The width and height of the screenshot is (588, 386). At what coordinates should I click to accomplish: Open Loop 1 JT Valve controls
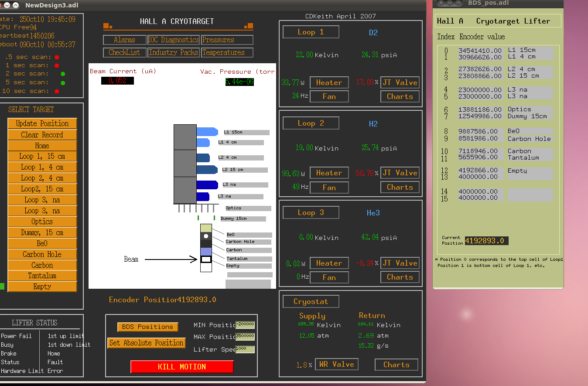tap(400, 82)
